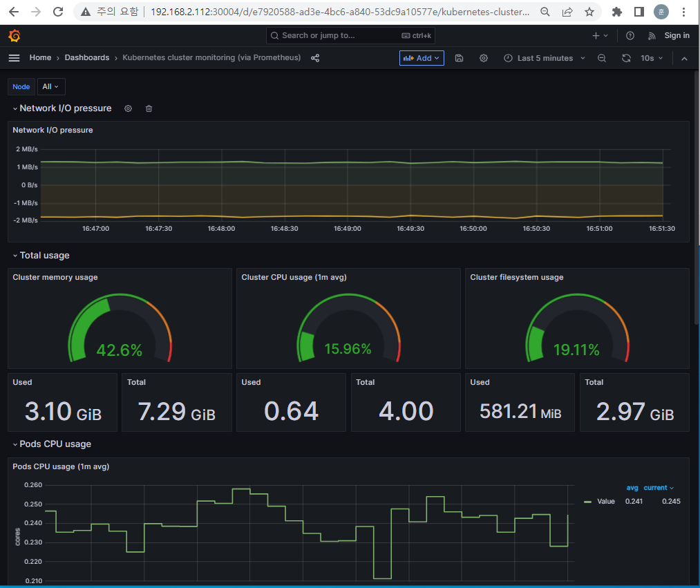Open the browser profile avatar
700x588 pixels.
pyautogui.click(x=661, y=12)
